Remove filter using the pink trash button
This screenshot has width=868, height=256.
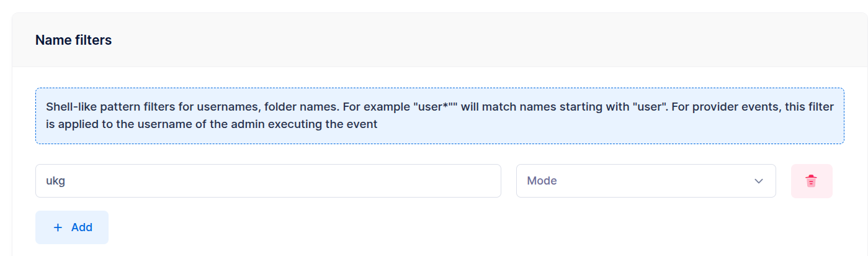tap(812, 181)
